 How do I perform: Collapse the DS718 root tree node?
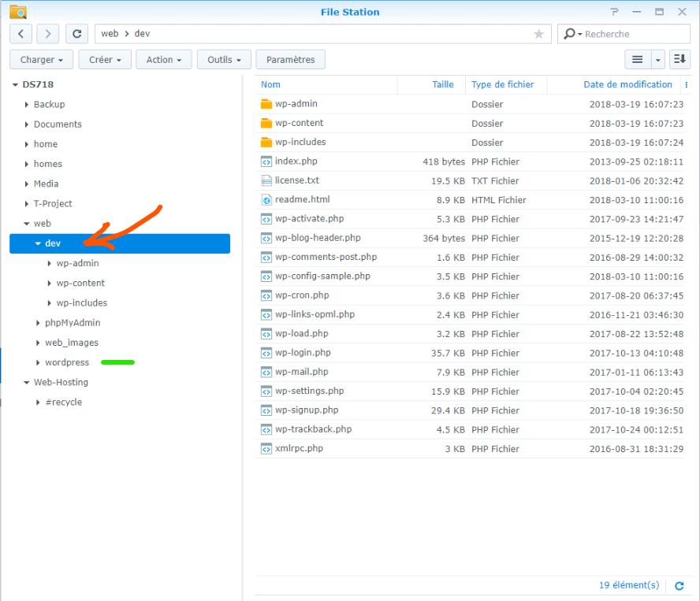tap(15, 85)
